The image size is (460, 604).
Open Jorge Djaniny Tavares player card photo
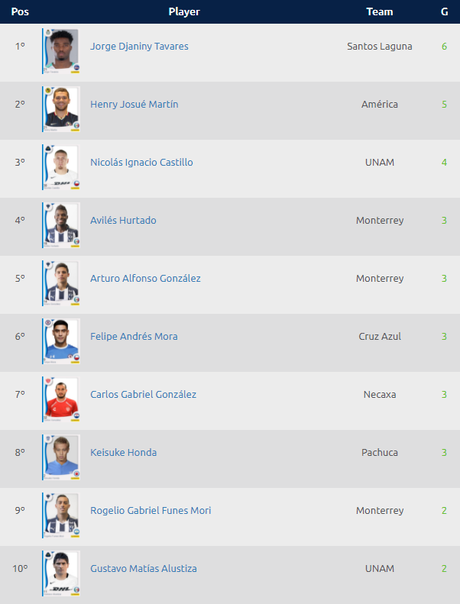[x=61, y=51]
